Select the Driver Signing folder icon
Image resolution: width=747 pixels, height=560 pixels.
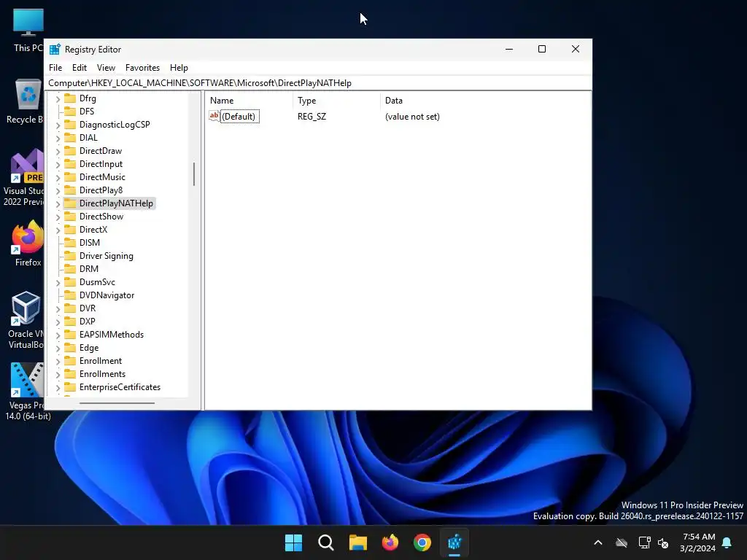click(x=70, y=256)
